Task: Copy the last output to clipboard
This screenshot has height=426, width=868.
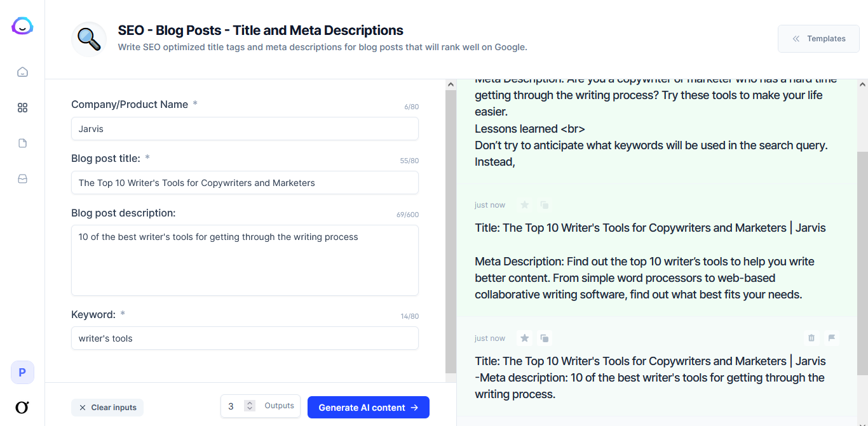Action: [x=545, y=338]
